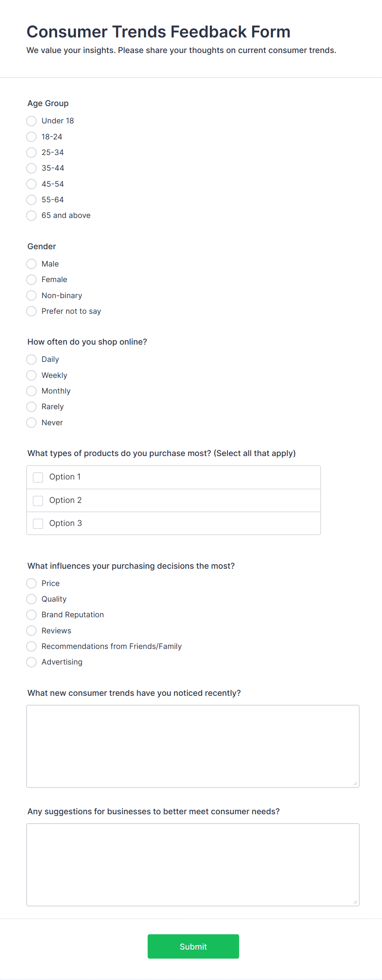Choose Brand Reputation radio button
Screen dimensions: 382x980
click(x=32, y=615)
